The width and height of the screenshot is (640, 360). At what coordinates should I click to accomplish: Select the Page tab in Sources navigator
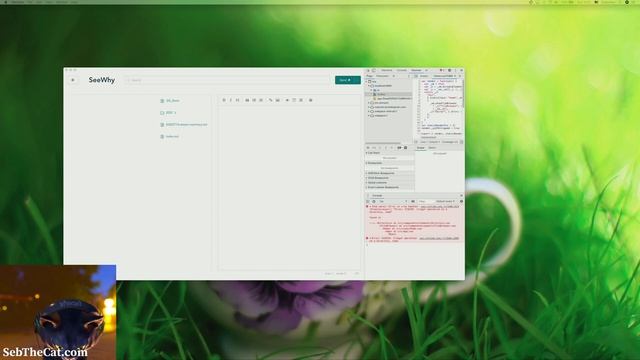click(x=369, y=76)
